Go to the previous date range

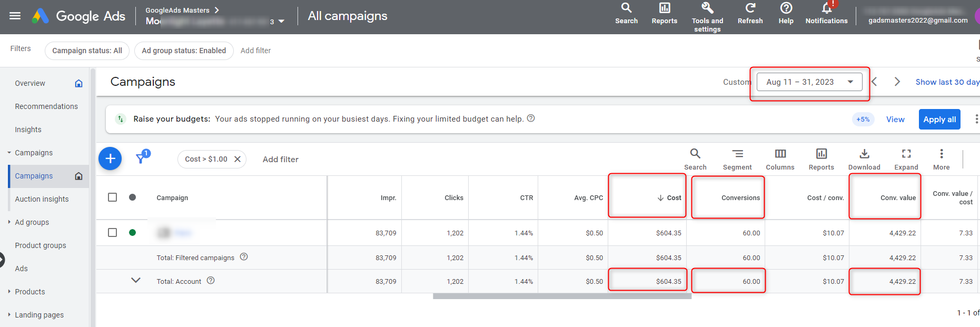(x=874, y=82)
